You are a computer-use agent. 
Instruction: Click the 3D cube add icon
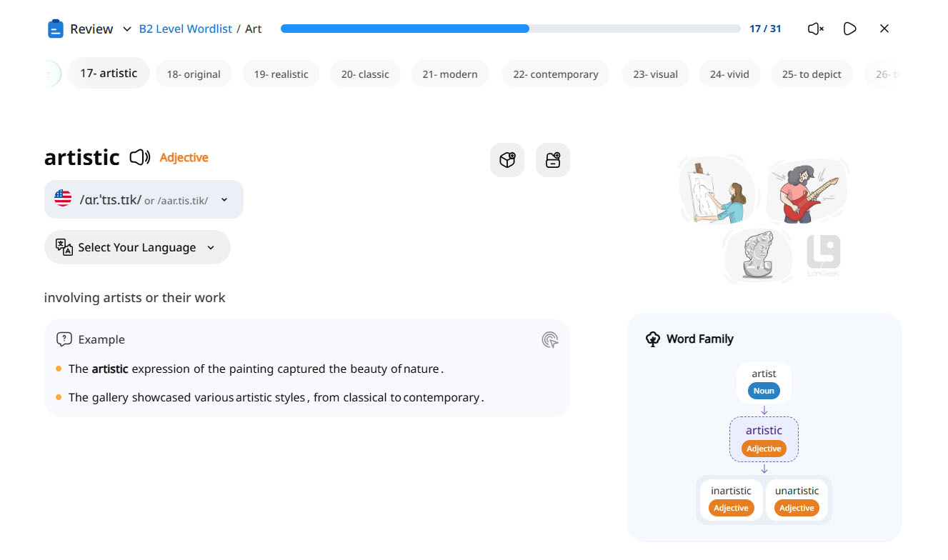(x=507, y=160)
